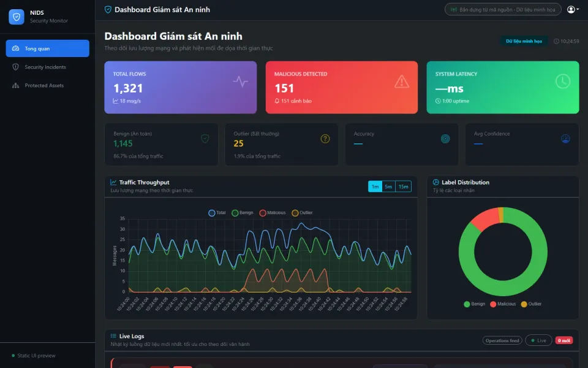Click the question mark icon in Outlier card
The image size is (588, 368).
pos(325,139)
